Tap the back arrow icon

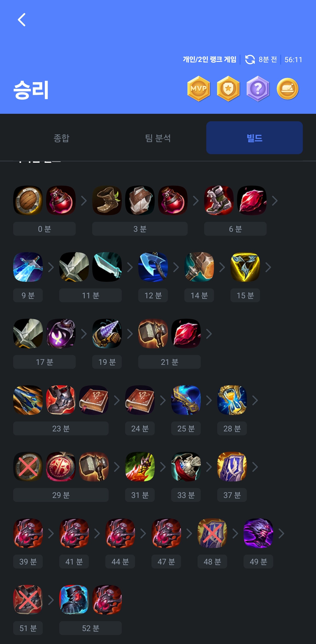pos(22,20)
